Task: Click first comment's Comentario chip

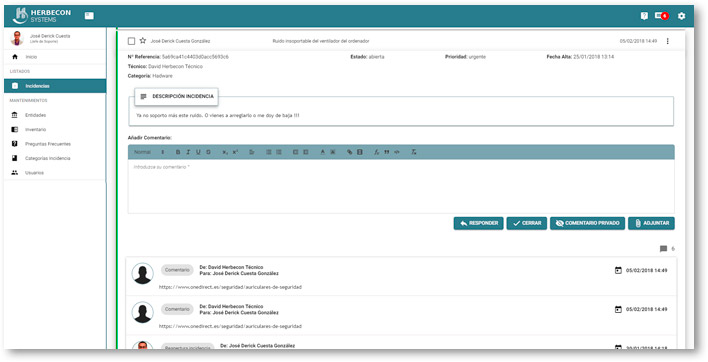Action: (x=177, y=270)
